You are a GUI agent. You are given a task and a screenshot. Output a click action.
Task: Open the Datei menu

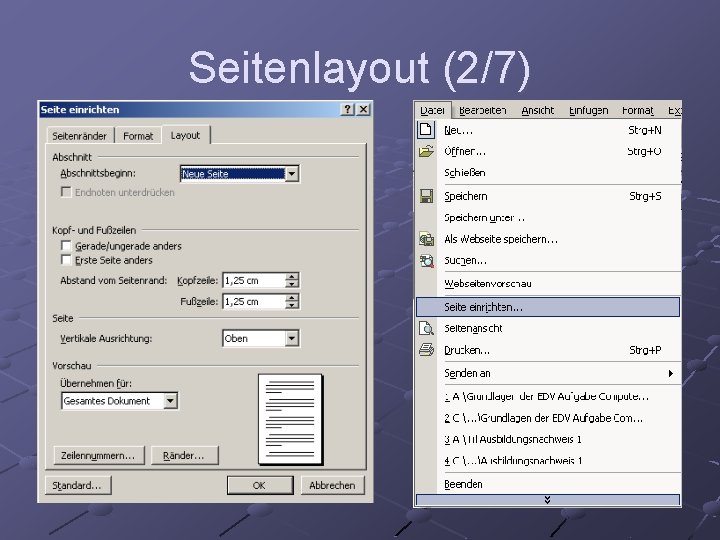point(433,110)
